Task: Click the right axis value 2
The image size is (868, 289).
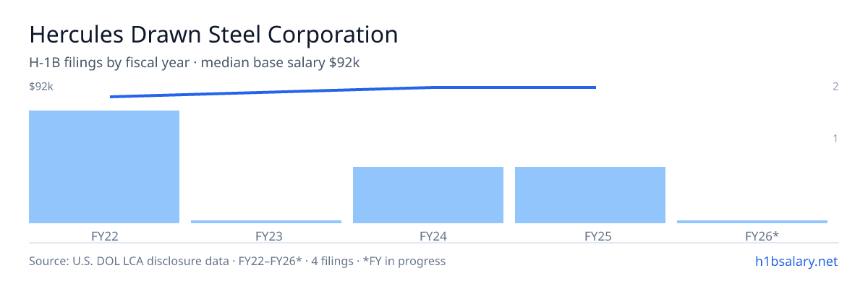Action: click(x=835, y=87)
